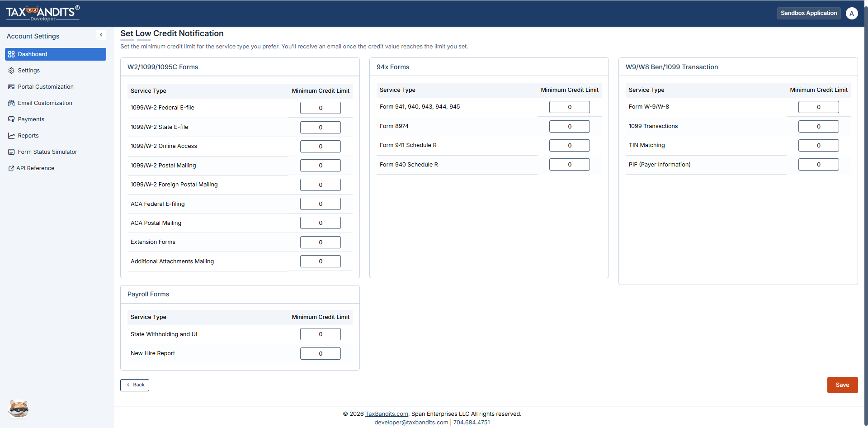Edit the New Hire Report credit limit

(321, 354)
